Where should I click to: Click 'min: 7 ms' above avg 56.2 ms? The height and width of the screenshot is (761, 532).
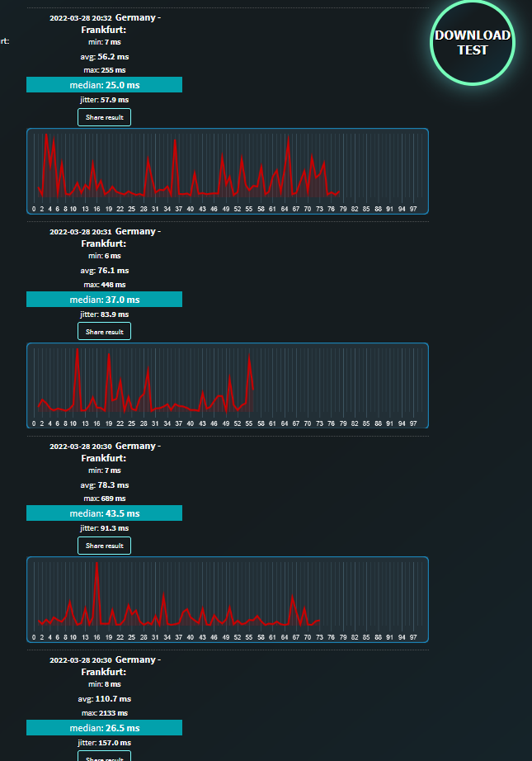(x=105, y=42)
